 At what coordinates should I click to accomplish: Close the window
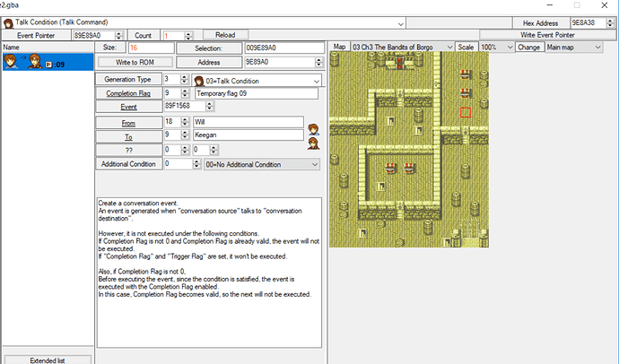(604, 5)
